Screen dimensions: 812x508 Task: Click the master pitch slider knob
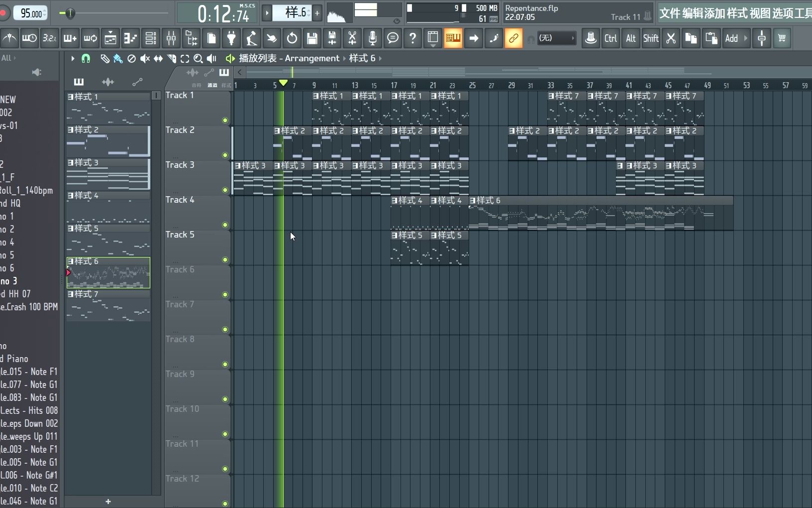[70, 13]
